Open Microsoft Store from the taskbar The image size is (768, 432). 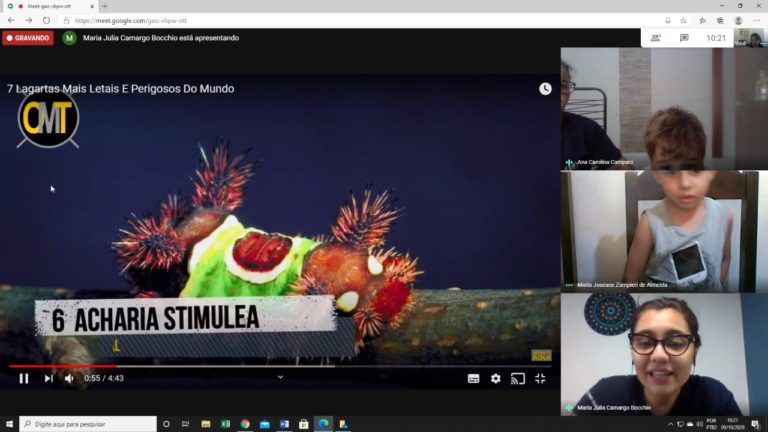pyautogui.click(x=304, y=424)
